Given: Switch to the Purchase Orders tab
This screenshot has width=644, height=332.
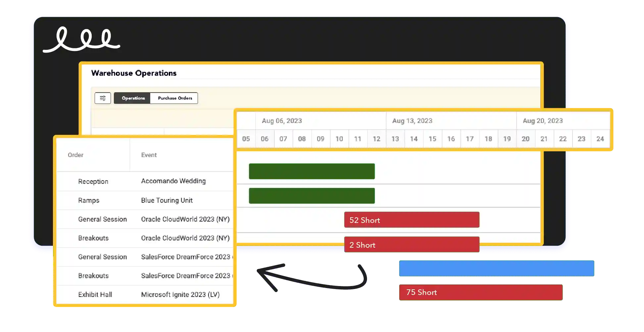Looking at the screenshot, I should [175, 98].
